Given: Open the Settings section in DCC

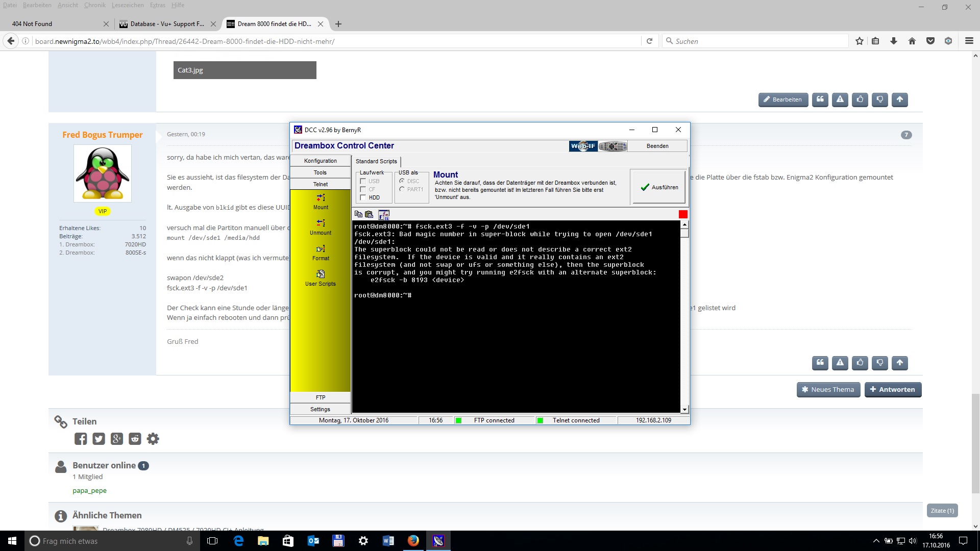Looking at the screenshot, I should [321, 409].
